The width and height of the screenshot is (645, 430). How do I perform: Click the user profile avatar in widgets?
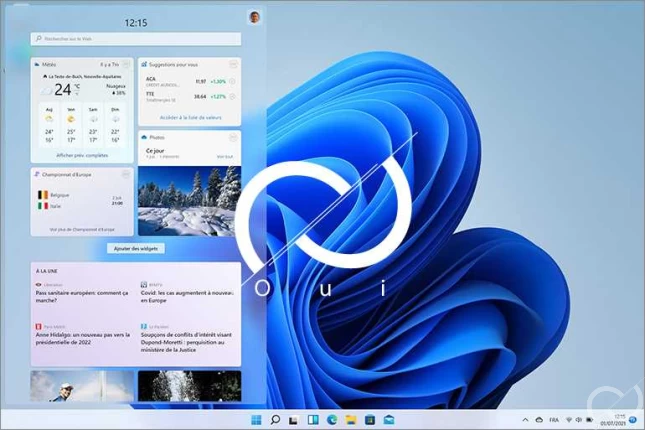coord(254,17)
